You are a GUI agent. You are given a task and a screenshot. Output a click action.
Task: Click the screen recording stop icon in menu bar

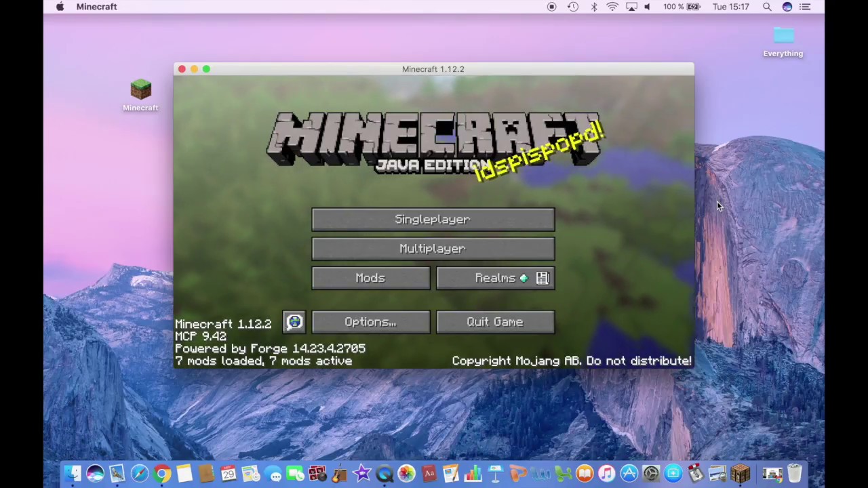(551, 7)
